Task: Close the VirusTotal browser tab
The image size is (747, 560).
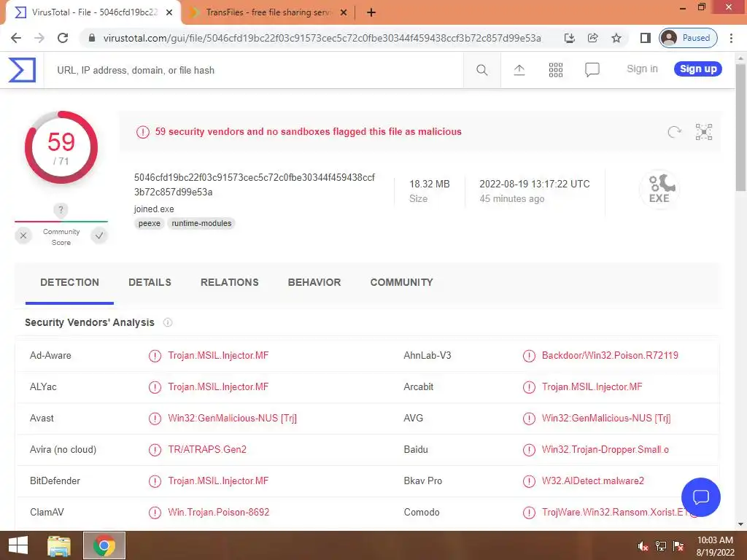Action: tap(169, 12)
